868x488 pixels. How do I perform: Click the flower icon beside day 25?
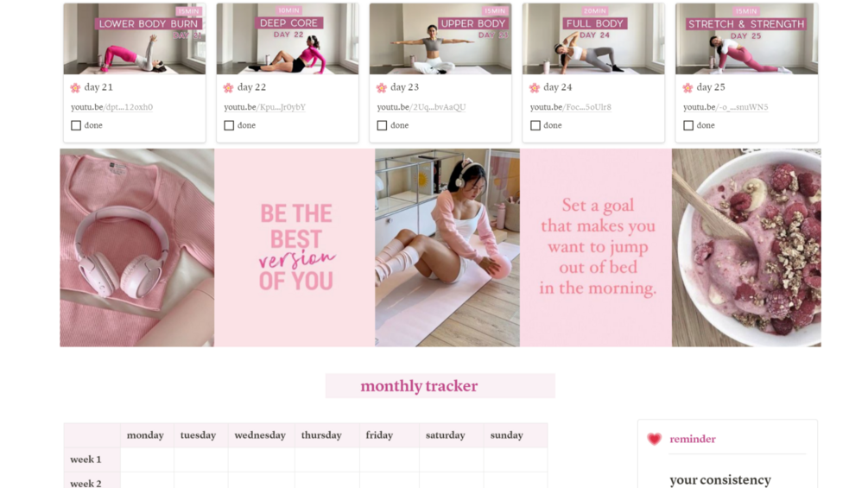click(x=687, y=87)
